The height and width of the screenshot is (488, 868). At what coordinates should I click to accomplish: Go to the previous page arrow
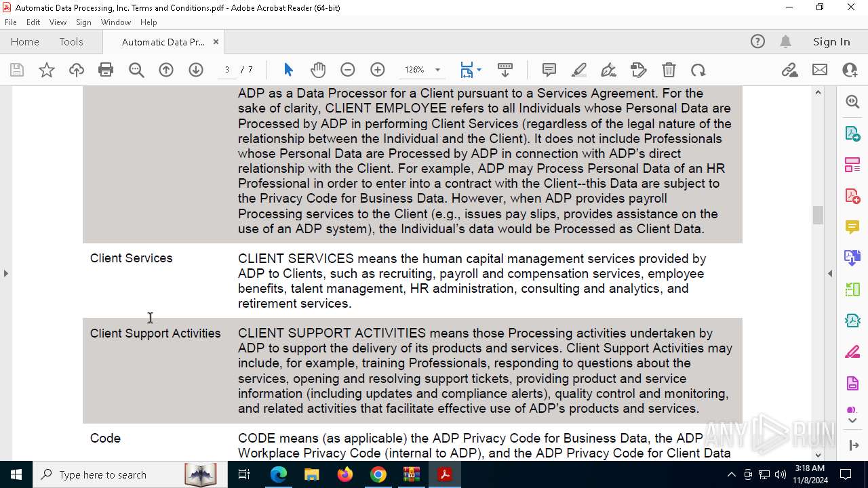click(166, 70)
